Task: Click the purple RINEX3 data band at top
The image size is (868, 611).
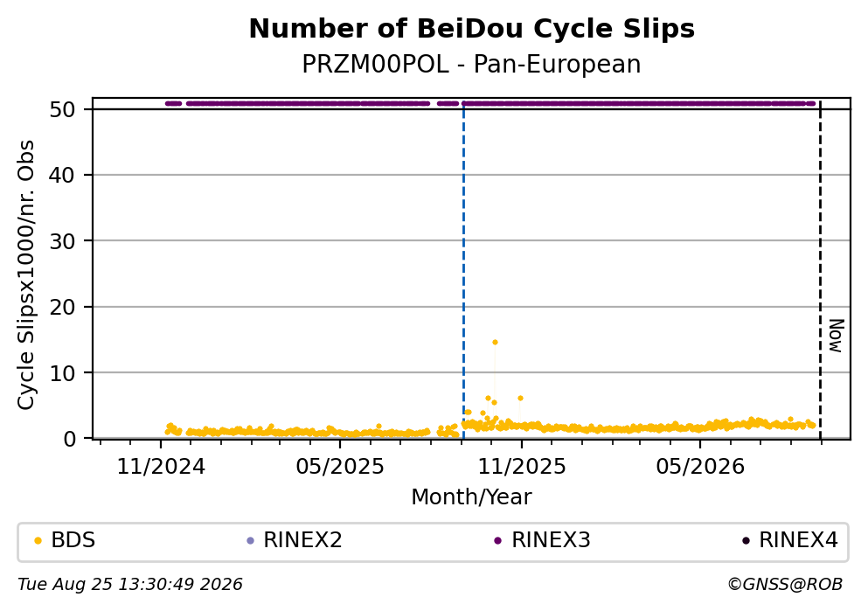Action: [x=490, y=103]
